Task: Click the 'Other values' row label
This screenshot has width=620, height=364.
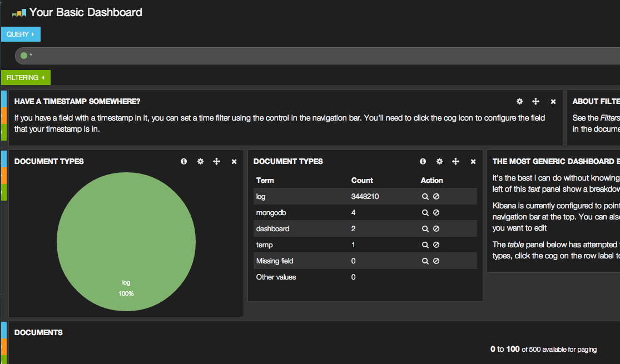Action: 276,277
